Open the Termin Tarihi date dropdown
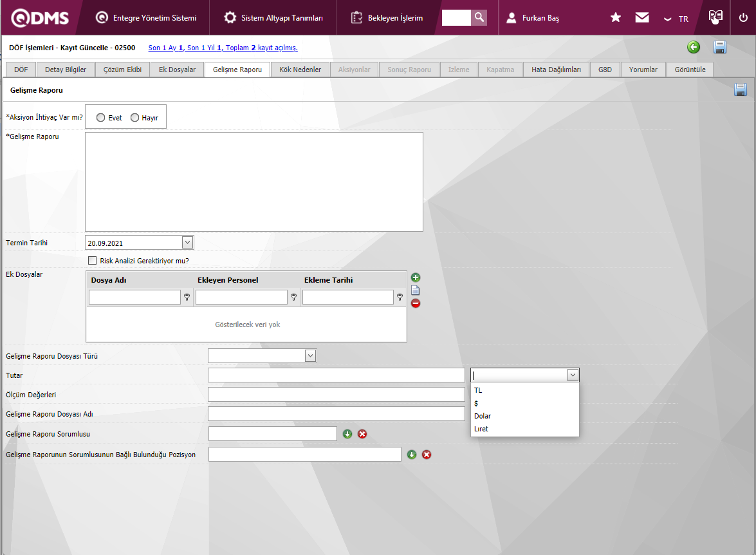Image resolution: width=756 pixels, height=555 pixels. coord(187,243)
